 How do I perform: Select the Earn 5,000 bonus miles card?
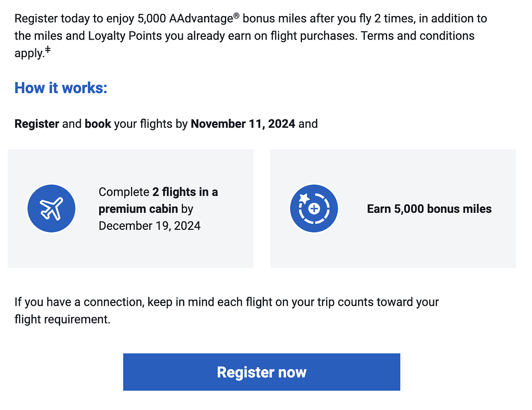click(393, 209)
